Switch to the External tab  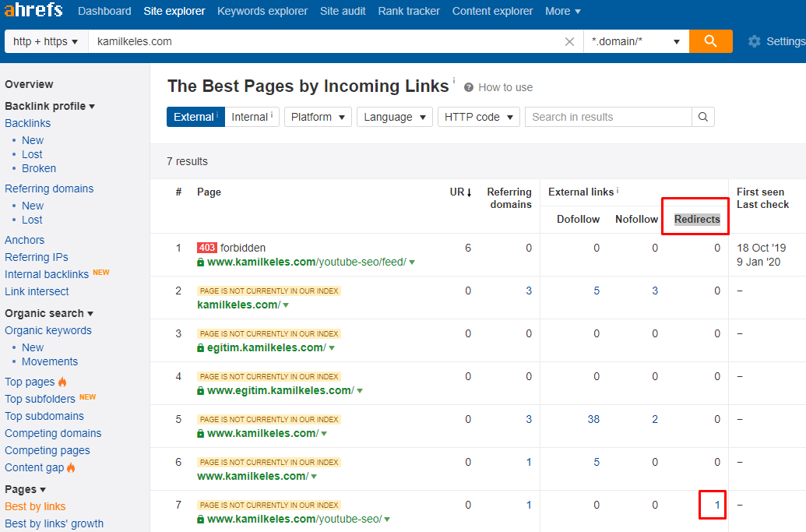[195, 117]
